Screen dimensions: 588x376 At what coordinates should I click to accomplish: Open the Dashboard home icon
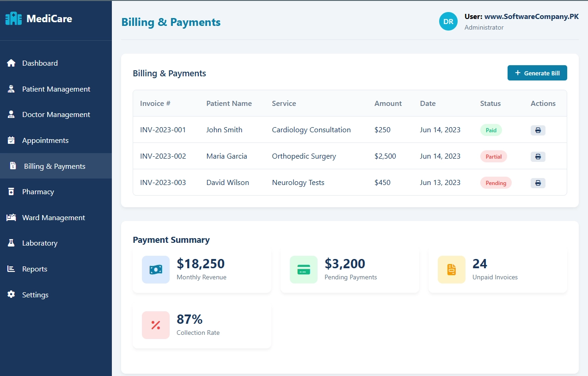(x=11, y=63)
